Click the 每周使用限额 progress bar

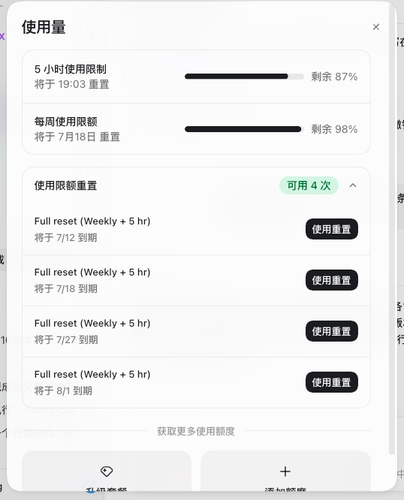coord(244,129)
